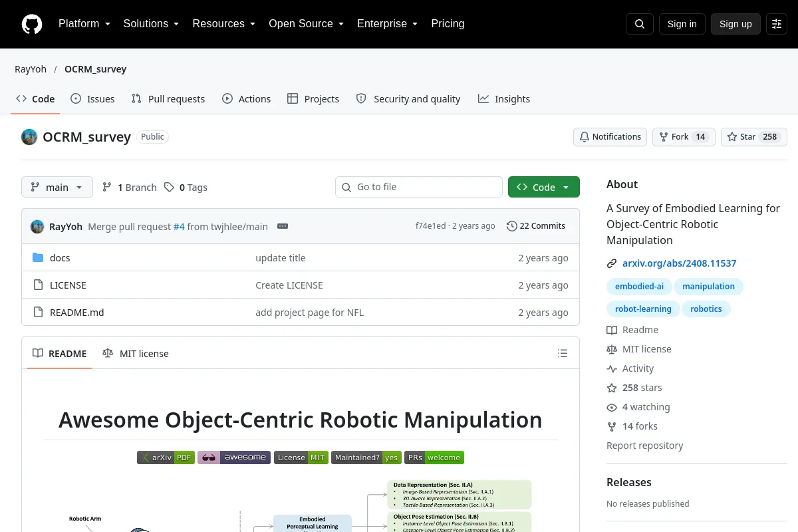
Task: Open the Projects tab
Action: coord(313,99)
